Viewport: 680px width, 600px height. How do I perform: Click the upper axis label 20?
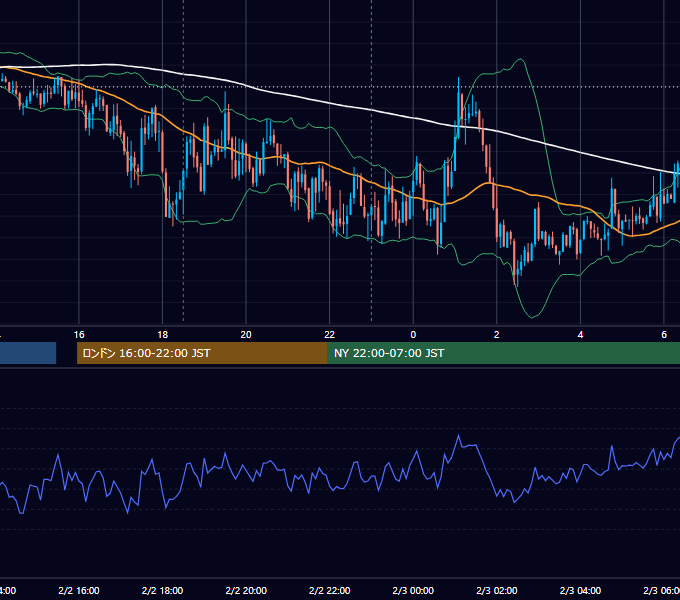click(246, 335)
